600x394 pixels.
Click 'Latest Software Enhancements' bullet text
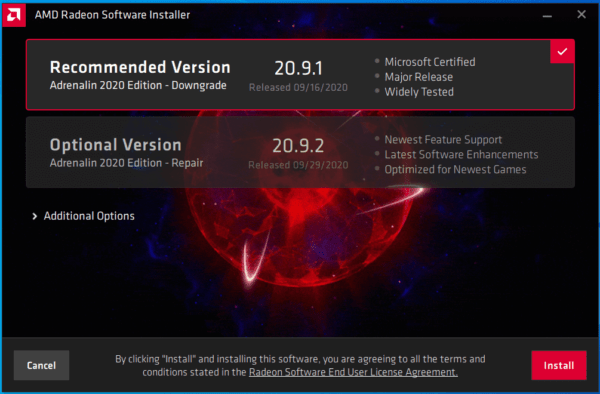461,155
